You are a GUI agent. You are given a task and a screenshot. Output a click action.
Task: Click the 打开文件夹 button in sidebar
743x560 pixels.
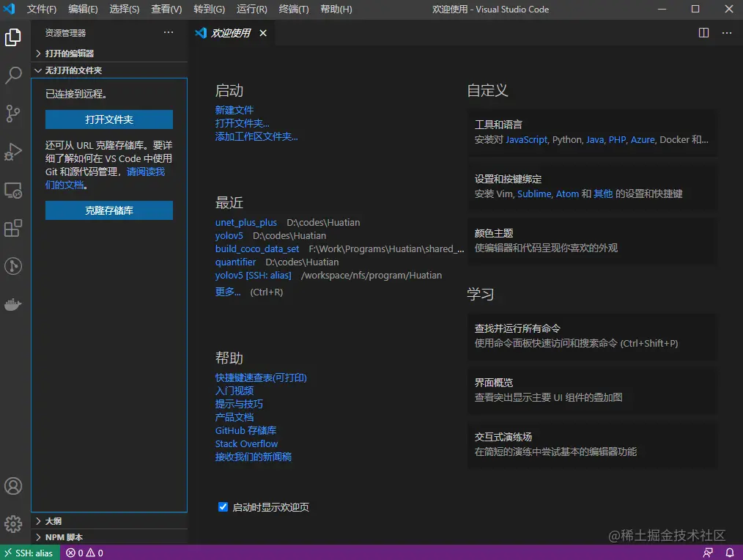pos(109,119)
